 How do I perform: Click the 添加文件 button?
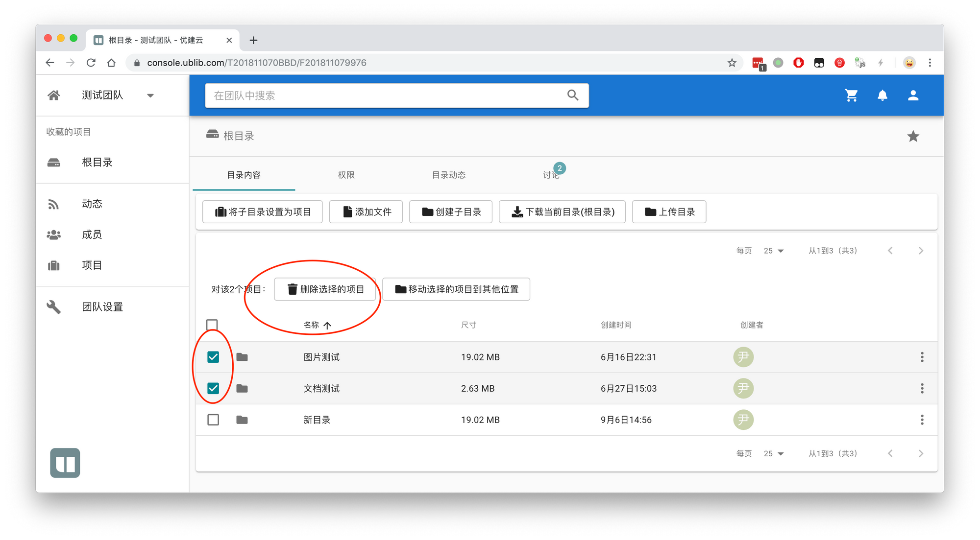tap(366, 211)
